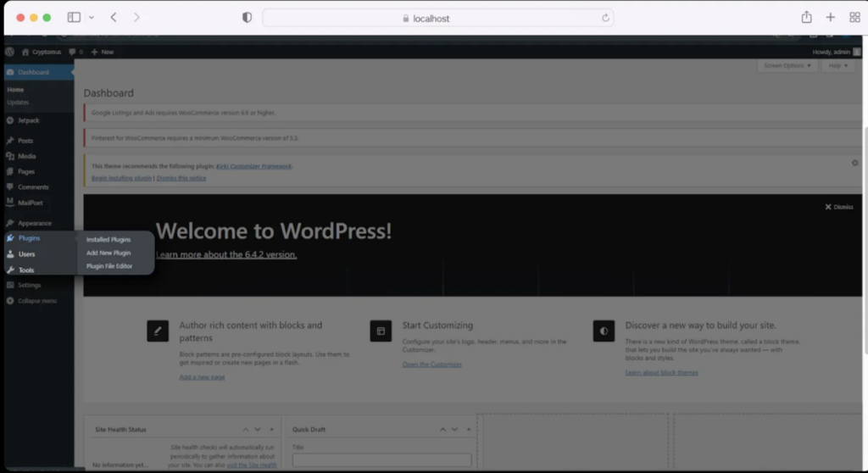Click the page reload icon in address bar
This screenshot has width=868, height=473.
point(605,18)
